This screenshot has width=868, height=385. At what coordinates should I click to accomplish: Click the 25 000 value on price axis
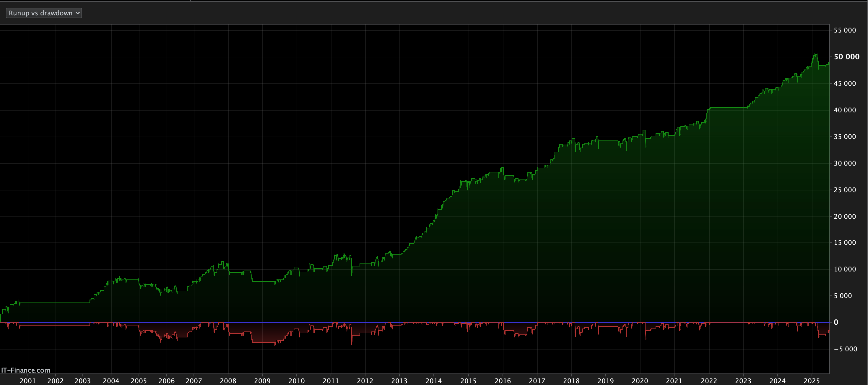point(845,190)
